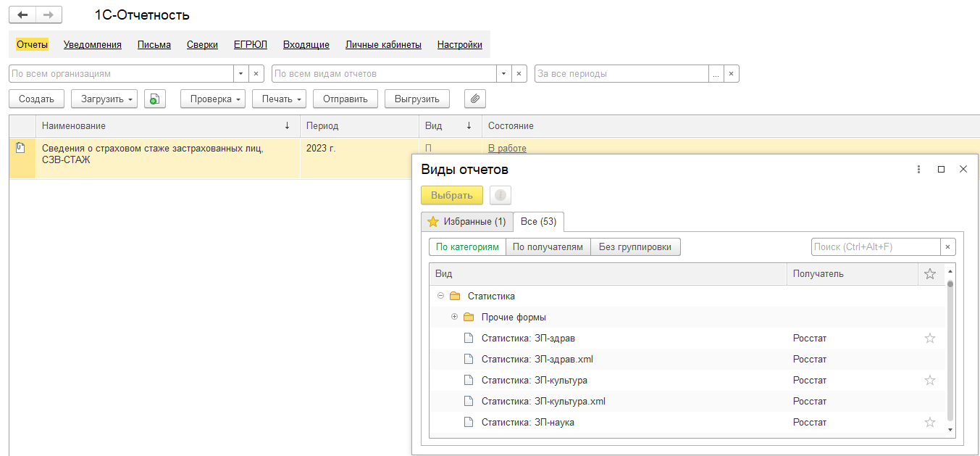
Task: Clear the period filter with its X
Action: click(731, 74)
